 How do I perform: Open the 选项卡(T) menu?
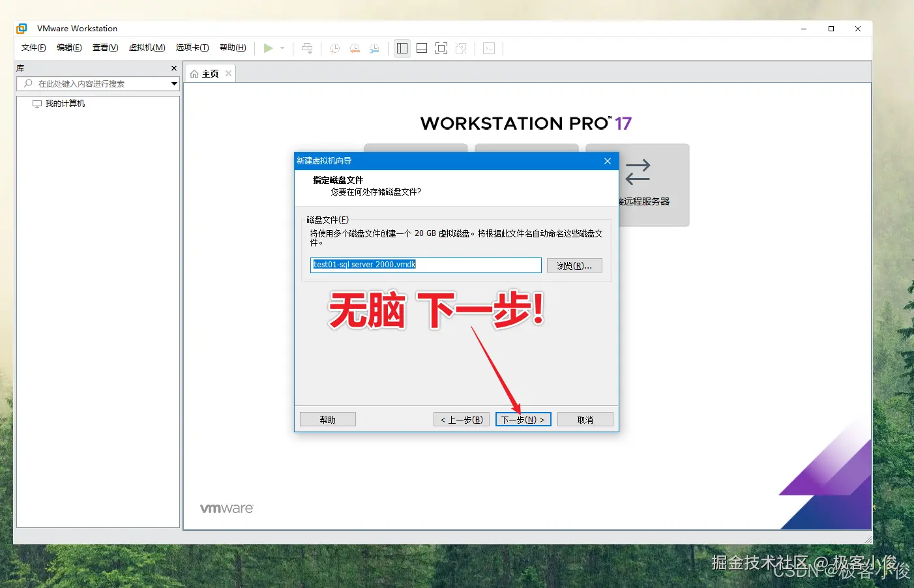(192, 48)
